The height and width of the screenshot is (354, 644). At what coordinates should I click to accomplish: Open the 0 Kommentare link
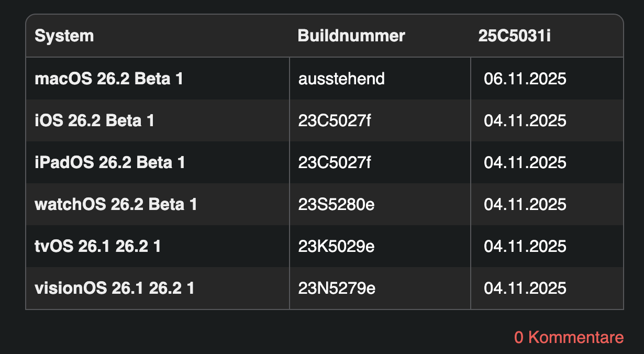pos(569,337)
